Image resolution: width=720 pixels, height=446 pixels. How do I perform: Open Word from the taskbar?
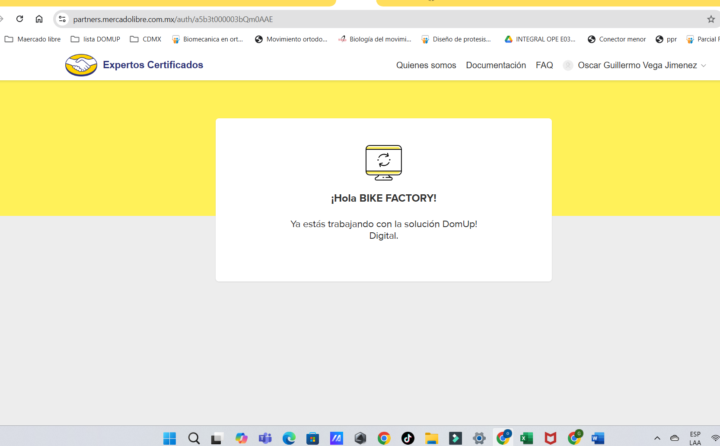[598, 438]
